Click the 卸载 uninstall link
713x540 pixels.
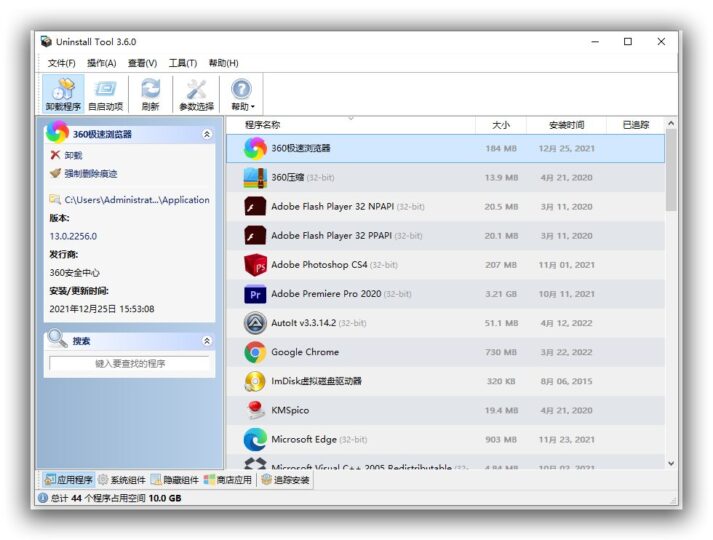(x=73, y=156)
